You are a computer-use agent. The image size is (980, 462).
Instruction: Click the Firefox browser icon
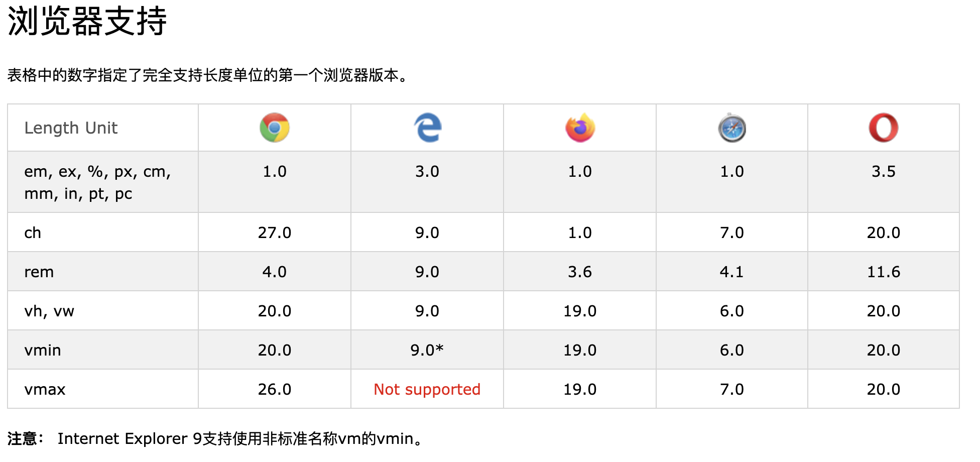click(x=580, y=128)
